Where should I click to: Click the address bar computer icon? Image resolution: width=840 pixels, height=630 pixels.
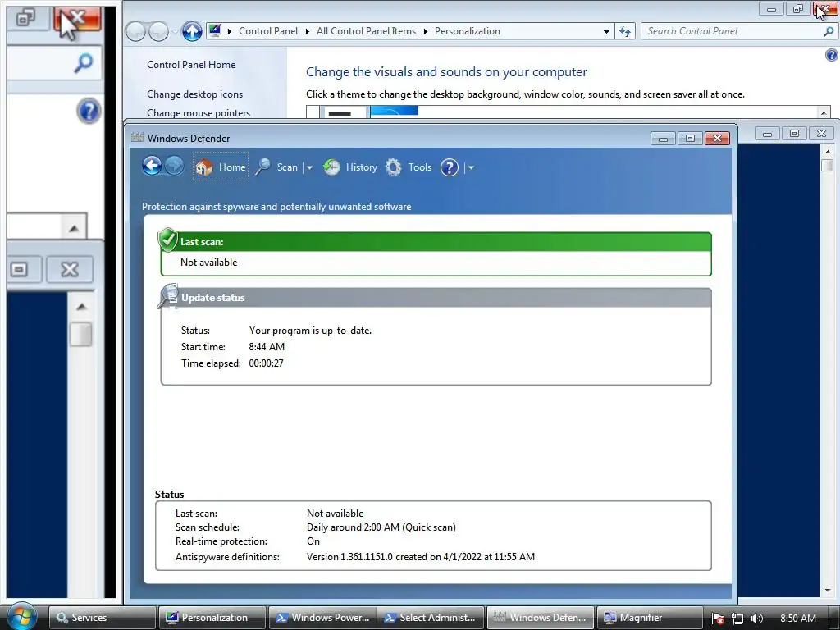coord(215,30)
